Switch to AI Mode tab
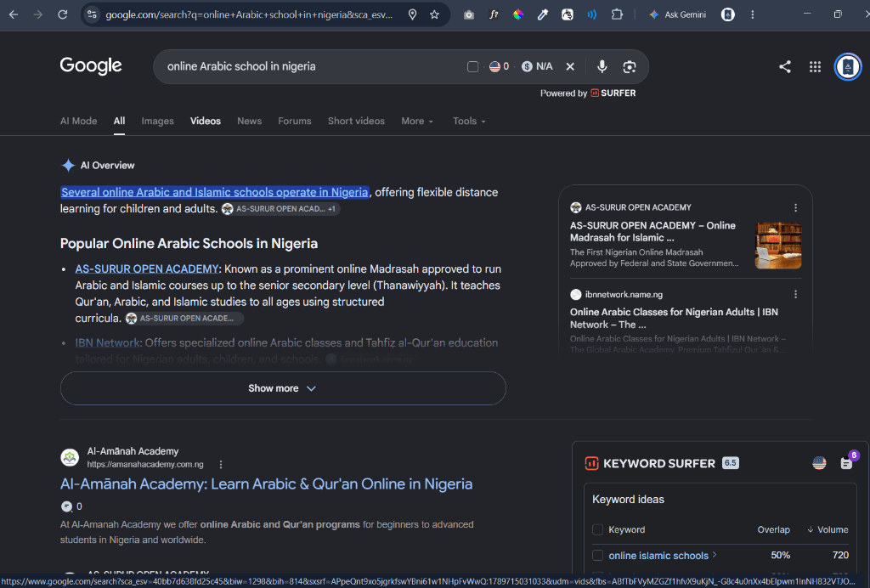 (x=78, y=121)
